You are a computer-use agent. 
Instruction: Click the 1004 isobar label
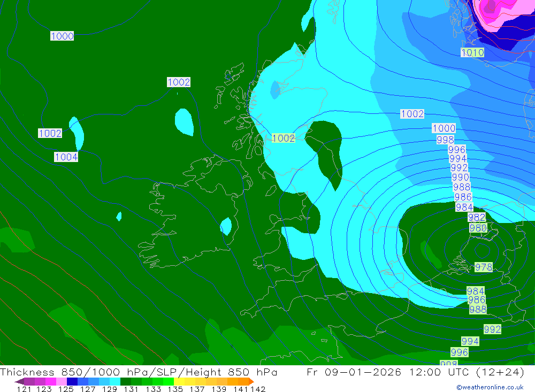66,157
